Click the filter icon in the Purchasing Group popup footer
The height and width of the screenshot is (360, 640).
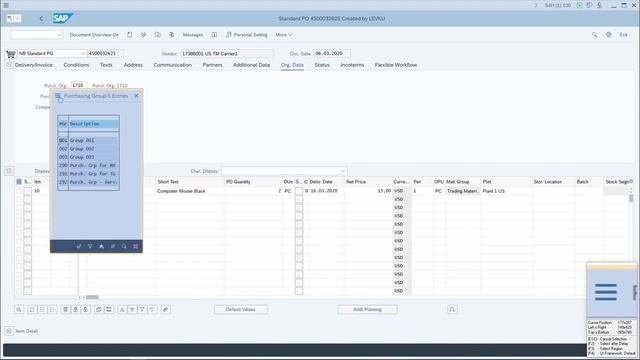(x=90, y=247)
